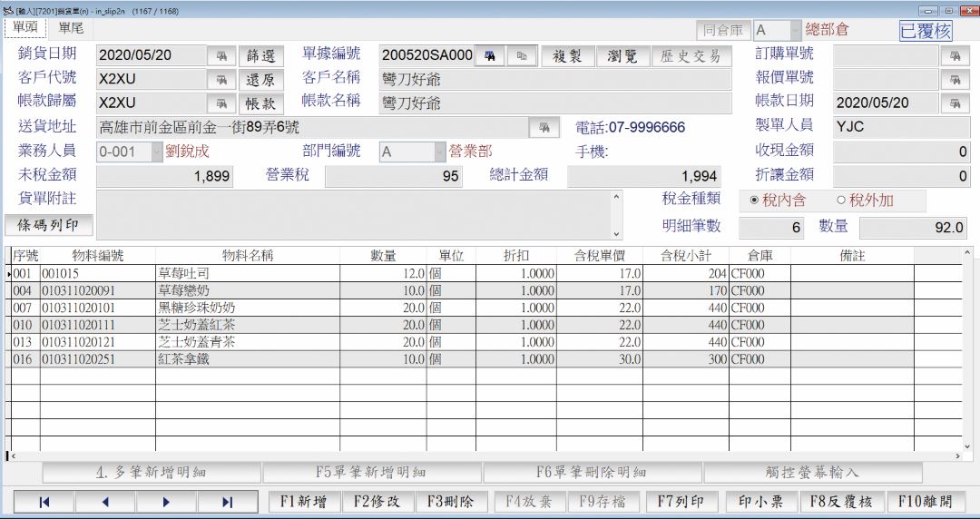Click the 含稅單價 column header
980x519 pixels.
coord(600,256)
